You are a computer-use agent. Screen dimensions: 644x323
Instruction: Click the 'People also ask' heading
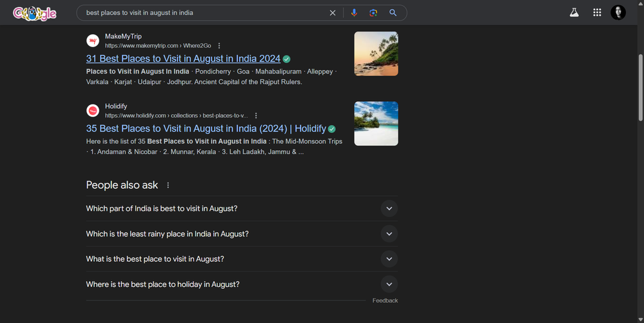point(122,185)
